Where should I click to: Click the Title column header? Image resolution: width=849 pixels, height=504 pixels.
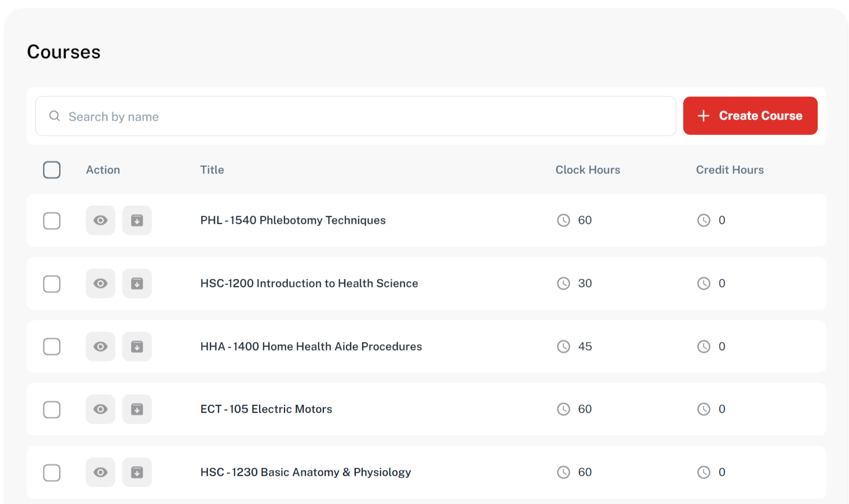click(x=212, y=170)
